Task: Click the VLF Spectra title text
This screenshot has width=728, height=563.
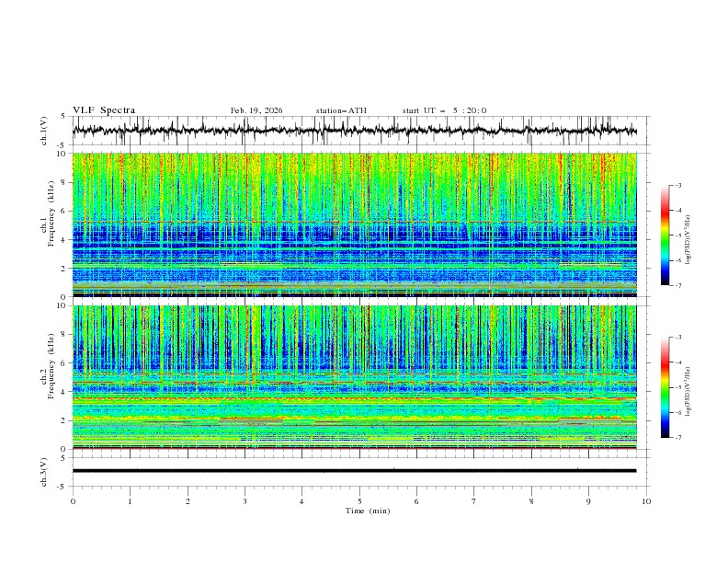Action: coord(104,110)
